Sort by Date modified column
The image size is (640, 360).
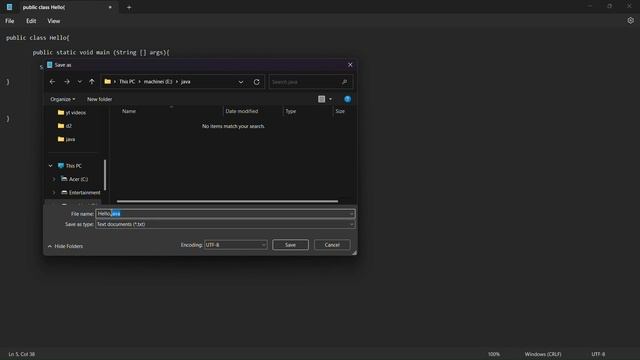click(x=242, y=111)
